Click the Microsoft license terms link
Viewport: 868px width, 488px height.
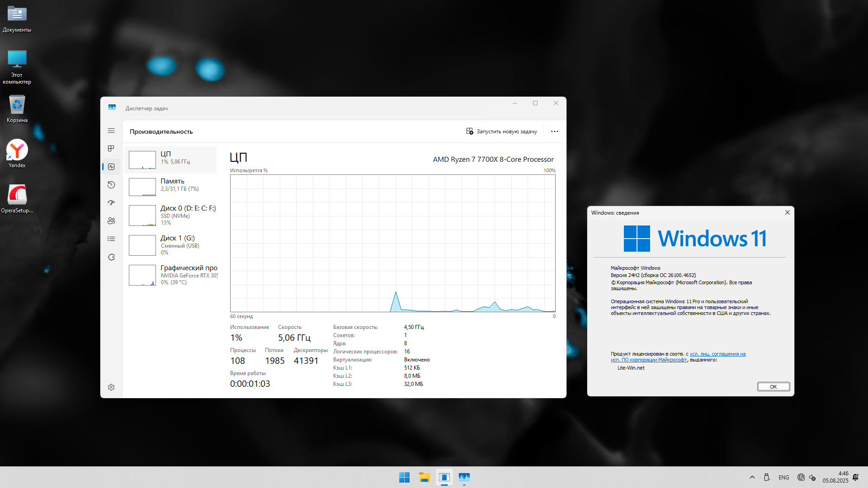pos(717,354)
